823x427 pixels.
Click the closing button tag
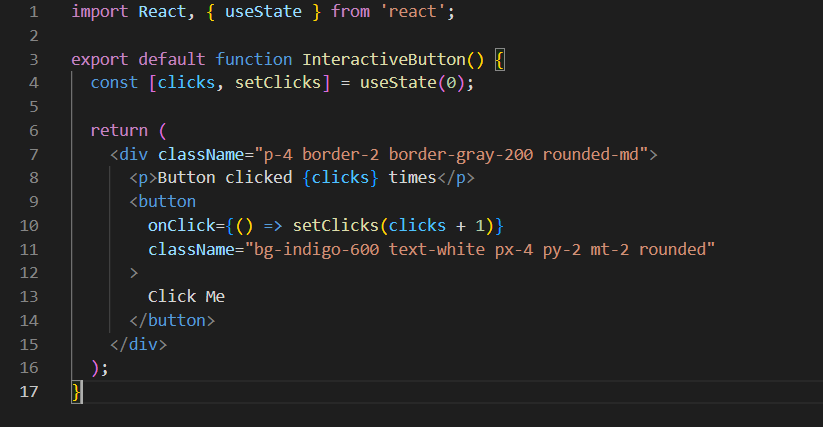coord(172,321)
